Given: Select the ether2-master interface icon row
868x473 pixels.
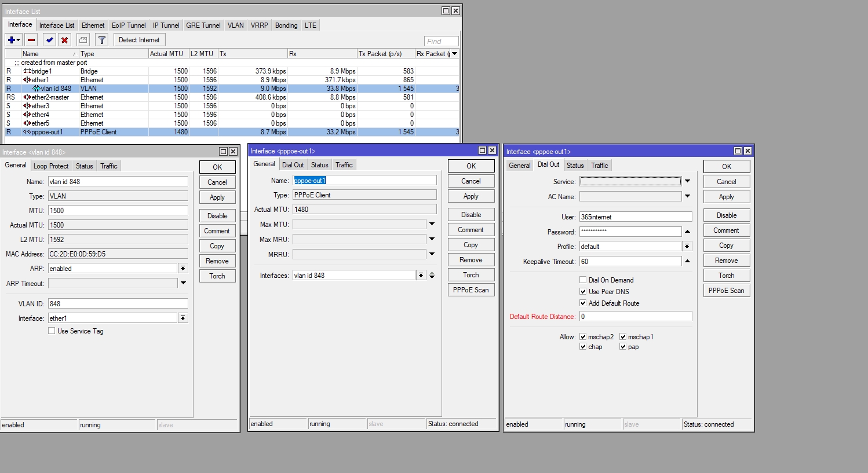Looking at the screenshot, I should tap(27, 97).
